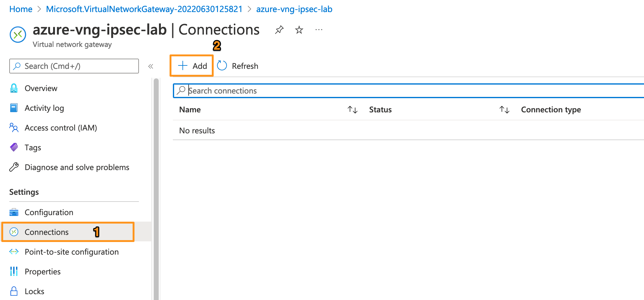Click the Access control people icon
Screen dimensions: 644x300
click(14, 127)
